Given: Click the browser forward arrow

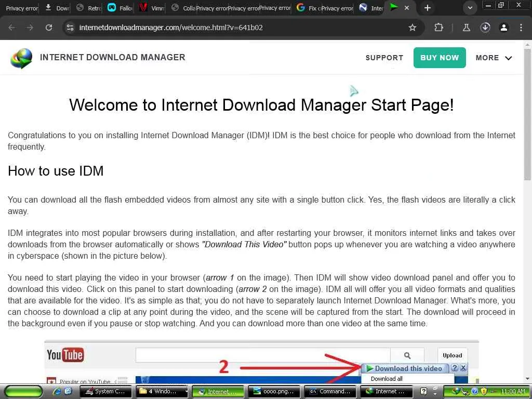Looking at the screenshot, I should [30, 28].
